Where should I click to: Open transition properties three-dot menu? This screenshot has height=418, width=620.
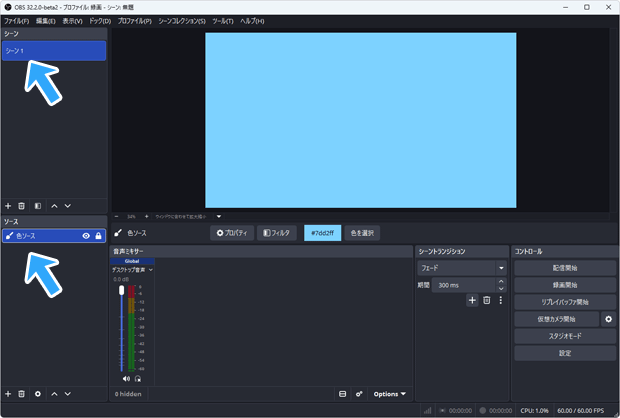pos(501,300)
